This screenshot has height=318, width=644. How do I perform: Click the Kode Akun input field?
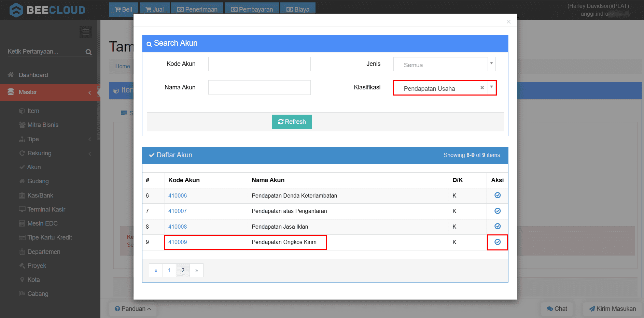tap(259, 64)
